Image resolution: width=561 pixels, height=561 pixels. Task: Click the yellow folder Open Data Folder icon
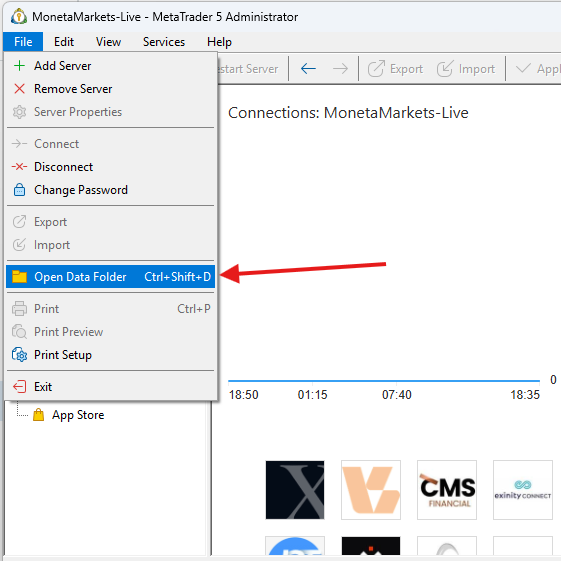(x=19, y=277)
